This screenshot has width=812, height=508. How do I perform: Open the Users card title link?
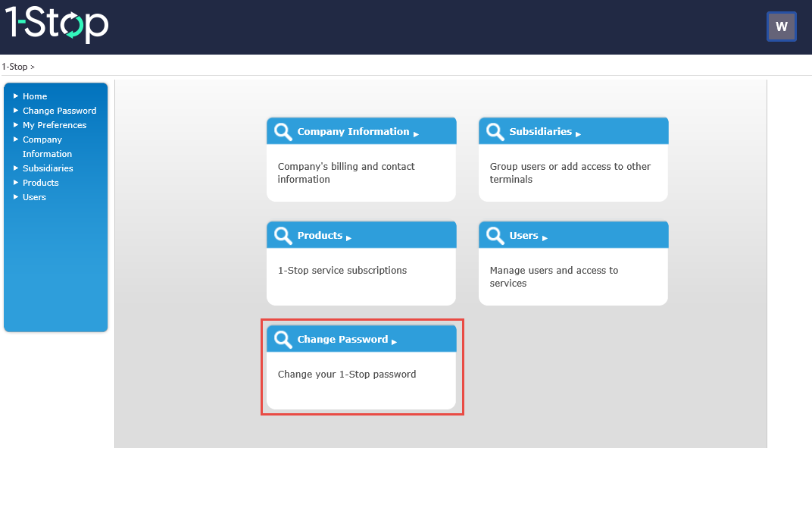523,235
